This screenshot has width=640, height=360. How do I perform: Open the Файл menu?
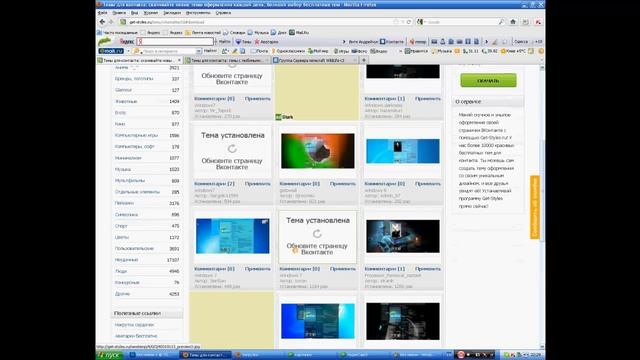[x=102, y=13]
